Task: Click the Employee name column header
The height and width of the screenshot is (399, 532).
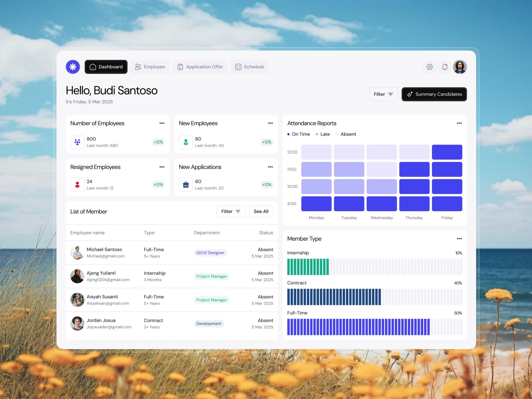Action: click(88, 233)
